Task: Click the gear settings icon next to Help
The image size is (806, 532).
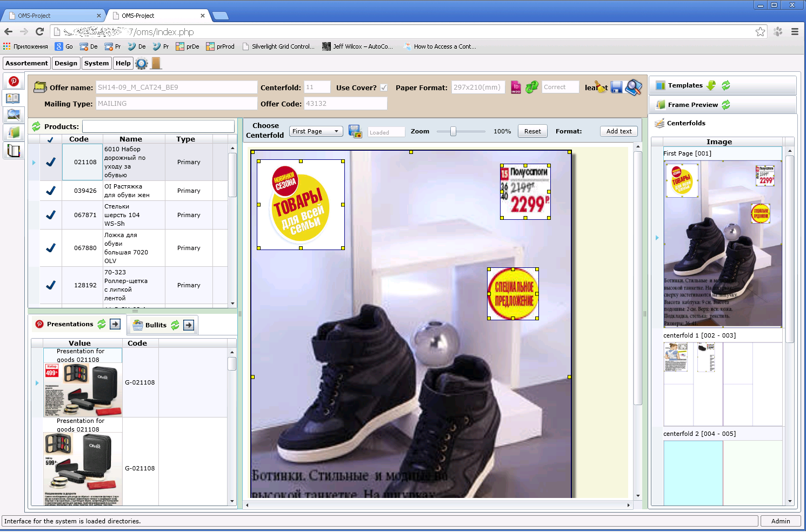Action: [142, 63]
